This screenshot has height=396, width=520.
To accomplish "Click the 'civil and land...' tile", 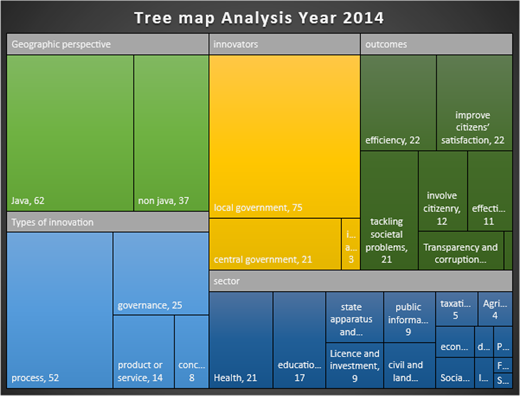I will 410,366.
